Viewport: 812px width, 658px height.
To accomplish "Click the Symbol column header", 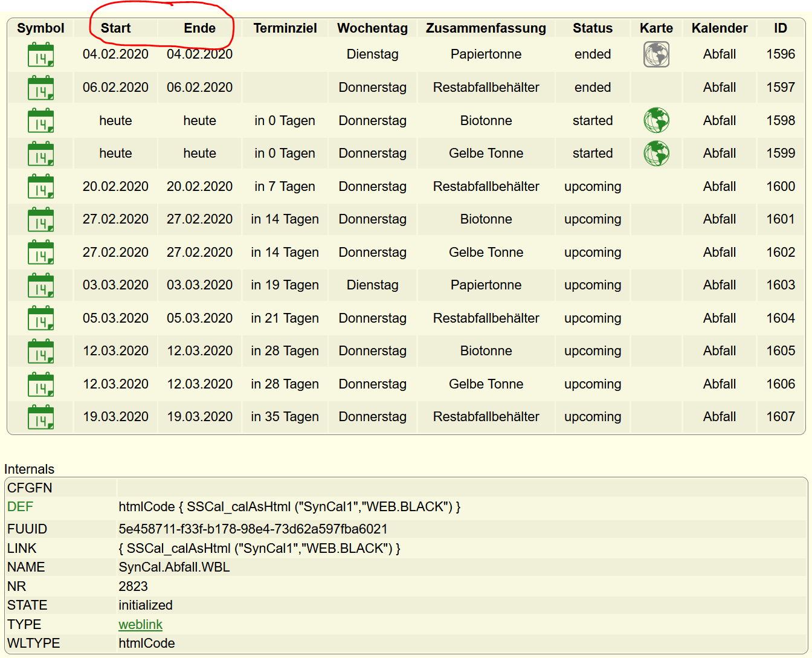I will pos(40,28).
